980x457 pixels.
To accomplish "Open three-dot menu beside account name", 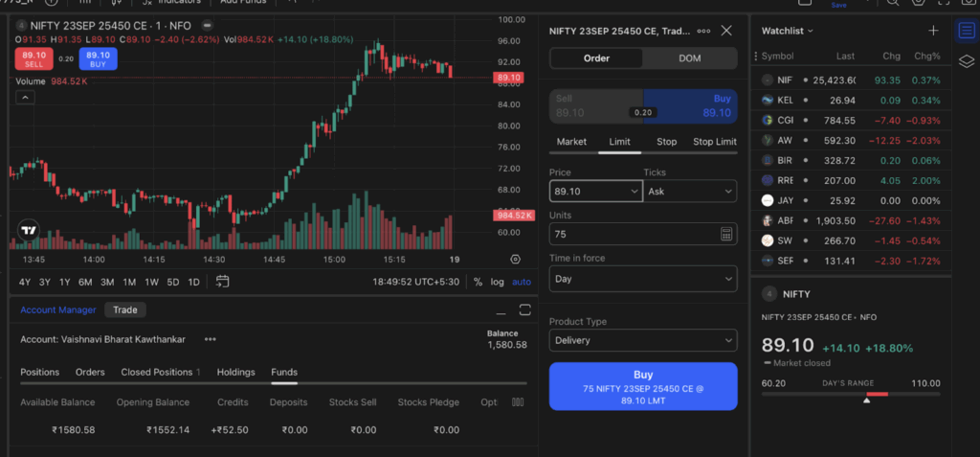I will pyautogui.click(x=210, y=339).
